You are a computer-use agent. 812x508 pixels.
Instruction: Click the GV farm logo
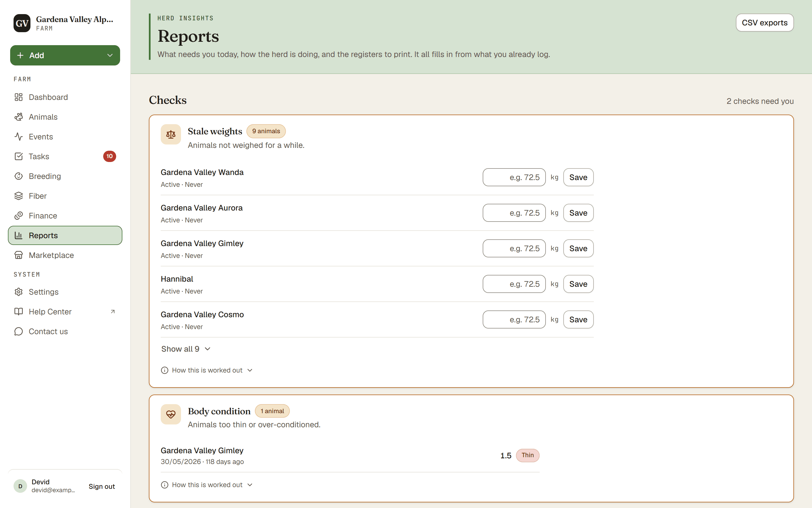click(x=22, y=23)
